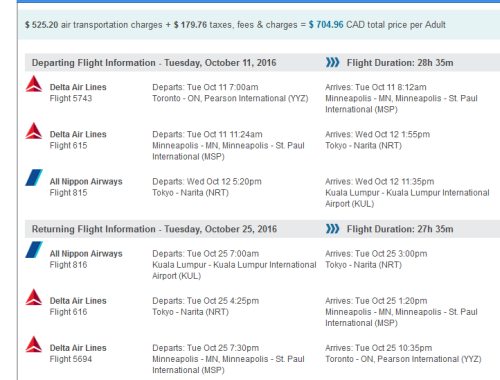Viewport: 500px width, 380px height.
Task: Click the Delta logo beside Flight 616
Action: click(x=34, y=297)
